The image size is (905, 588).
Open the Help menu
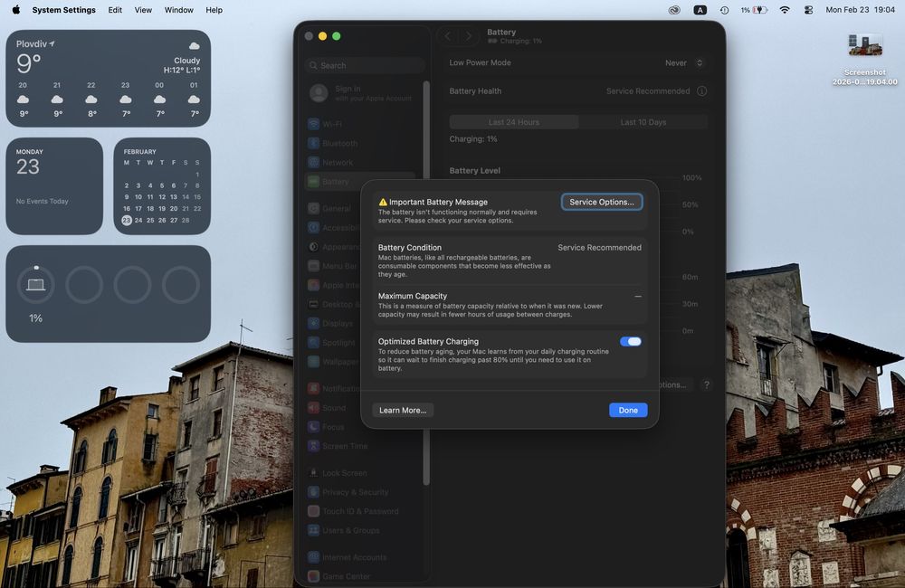point(214,10)
